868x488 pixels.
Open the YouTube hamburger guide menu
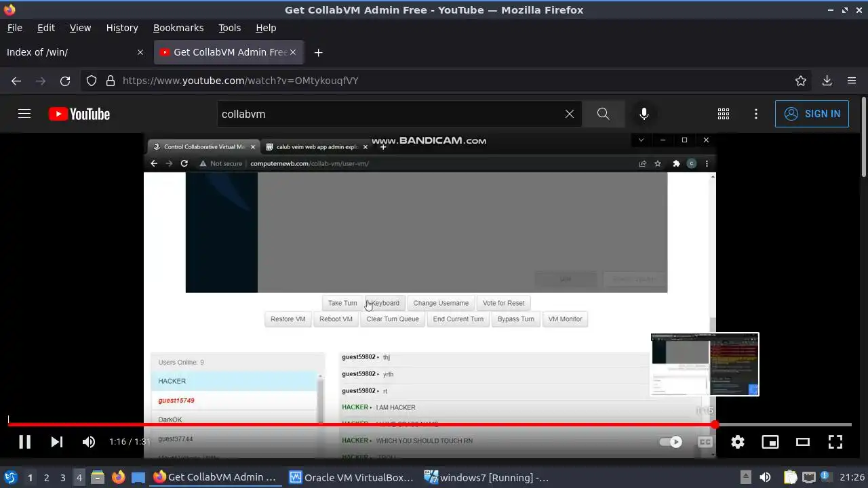pos(24,114)
